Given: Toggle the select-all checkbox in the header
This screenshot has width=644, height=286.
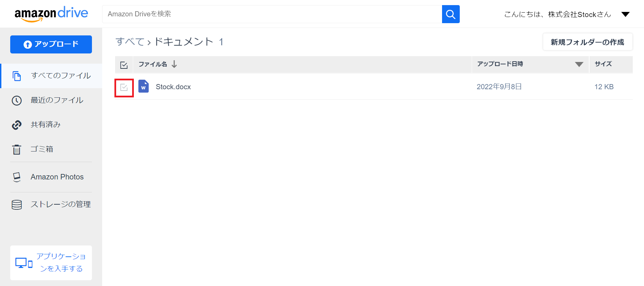Looking at the screenshot, I should 124,64.
